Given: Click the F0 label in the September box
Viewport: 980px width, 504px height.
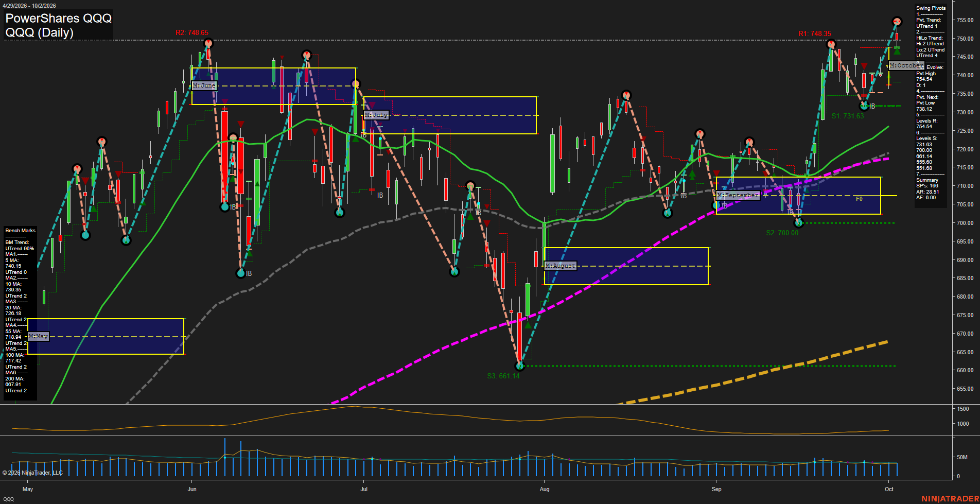Looking at the screenshot, I should pos(859,199).
